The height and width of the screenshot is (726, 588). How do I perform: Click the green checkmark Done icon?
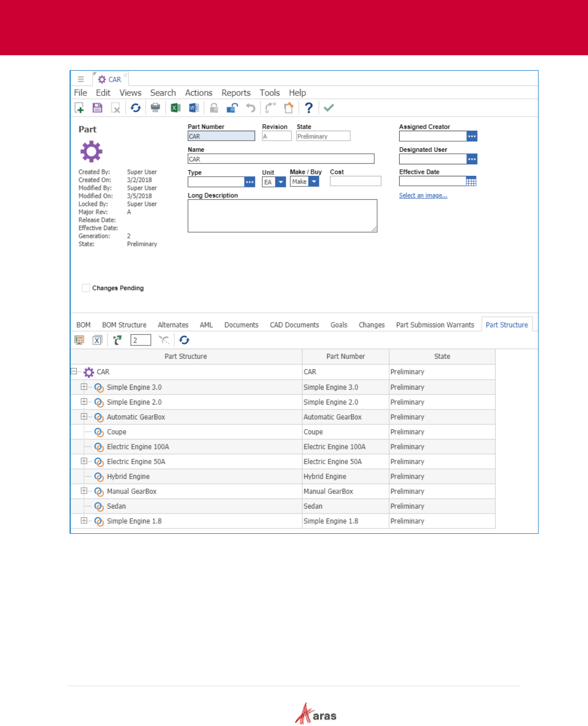(329, 108)
